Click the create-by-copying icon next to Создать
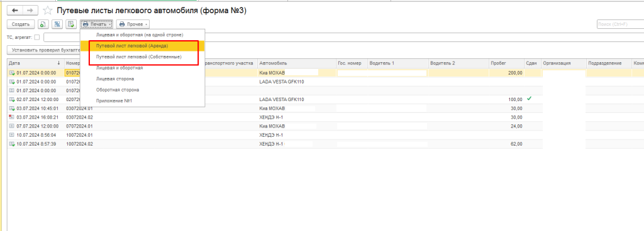 [43, 24]
